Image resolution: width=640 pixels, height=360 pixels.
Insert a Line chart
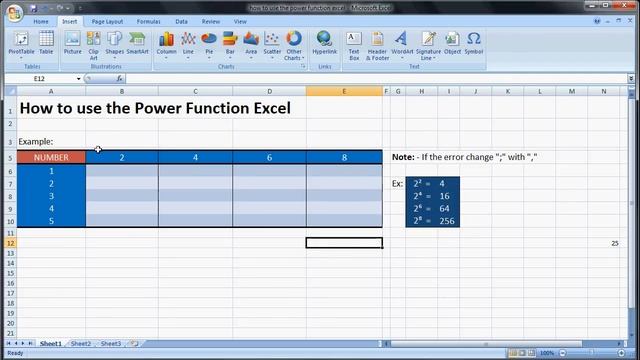[188, 45]
